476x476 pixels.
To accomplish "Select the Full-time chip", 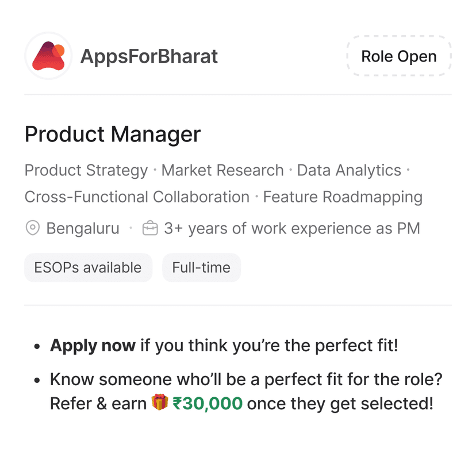I will pos(201,267).
